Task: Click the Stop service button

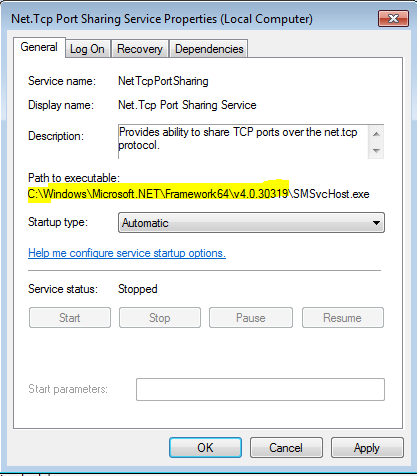Action: click(x=160, y=318)
